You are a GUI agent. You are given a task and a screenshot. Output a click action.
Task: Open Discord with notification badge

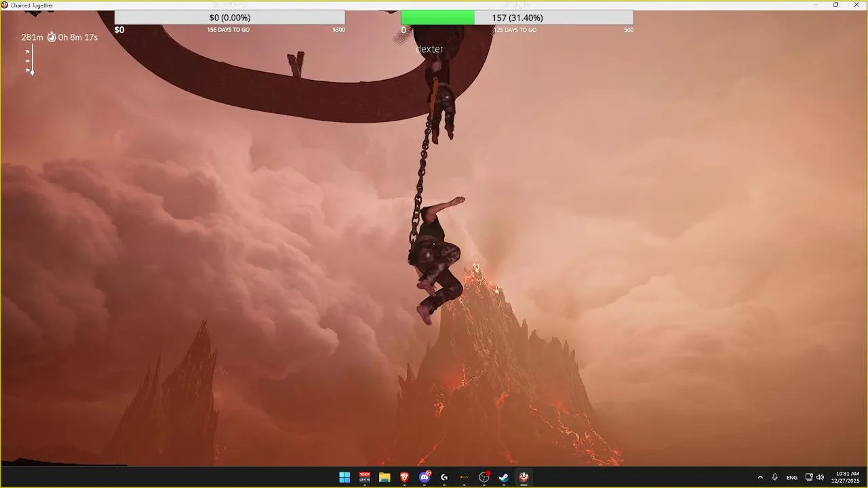425,477
